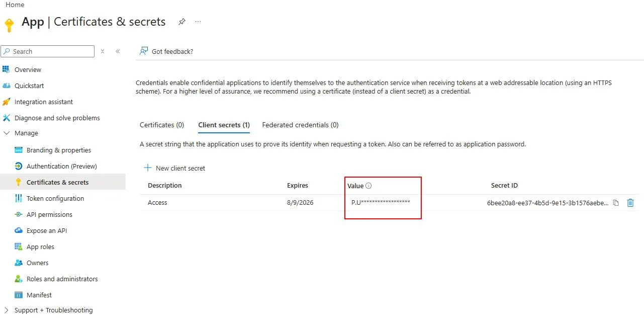Click the Quickstart cloud icon
The height and width of the screenshot is (323, 644).
(6, 86)
